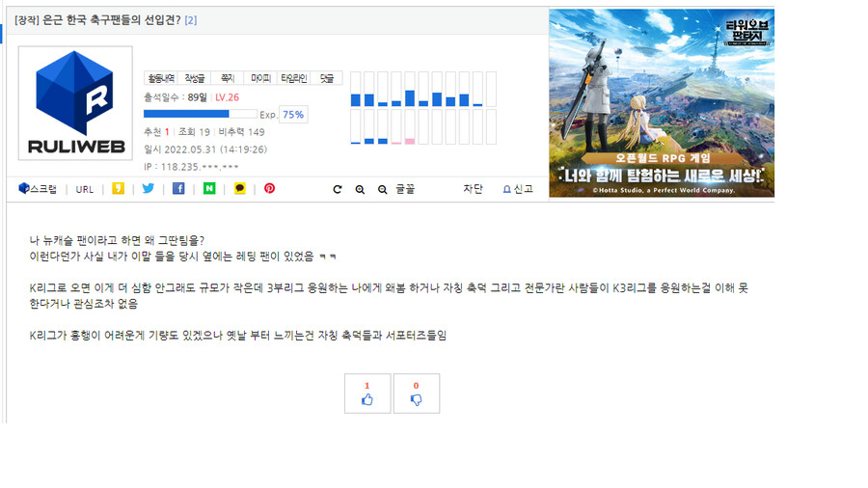This screenshot has width=868, height=488.
Task: Click the [2] comment count link
Action: 190,20
